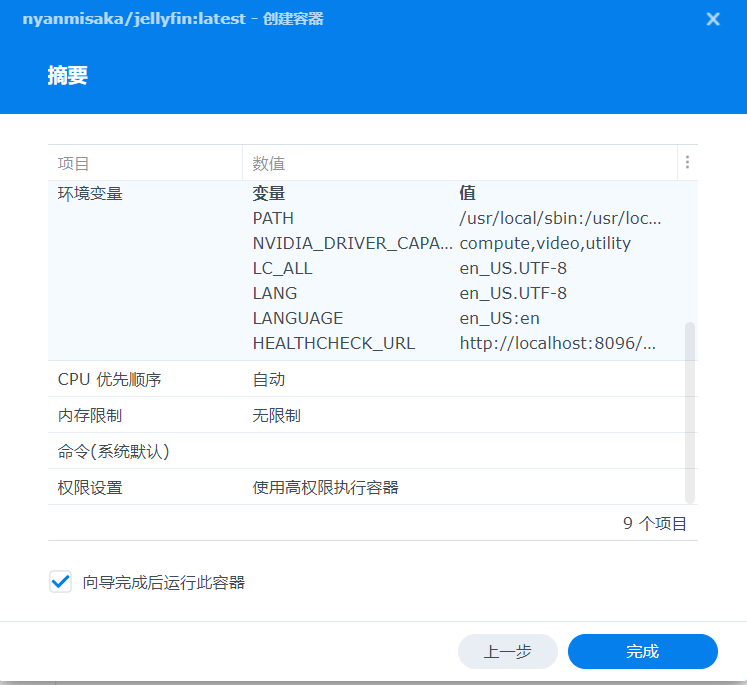Click the en_US:en value
The width and height of the screenshot is (747, 685).
[499, 318]
